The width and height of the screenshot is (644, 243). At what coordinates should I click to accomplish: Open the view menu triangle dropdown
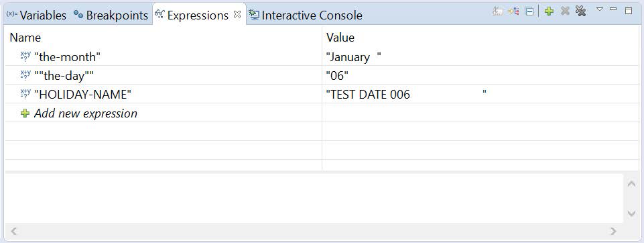(x=600, y=9)
